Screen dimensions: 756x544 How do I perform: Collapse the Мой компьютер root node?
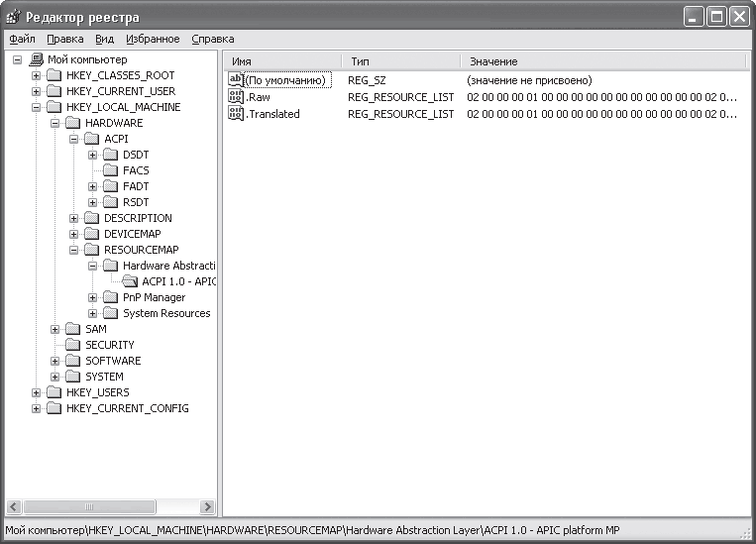18,60
